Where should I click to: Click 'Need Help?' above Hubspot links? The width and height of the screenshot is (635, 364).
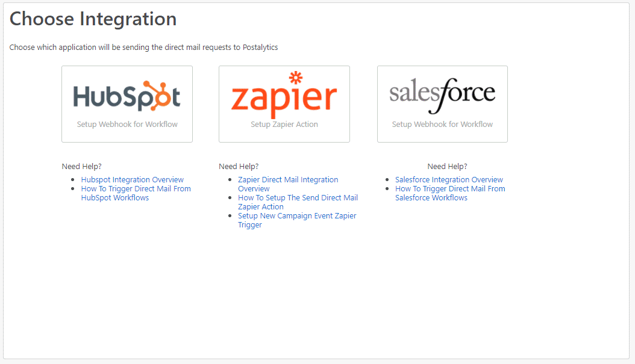[x=81, y=167]
